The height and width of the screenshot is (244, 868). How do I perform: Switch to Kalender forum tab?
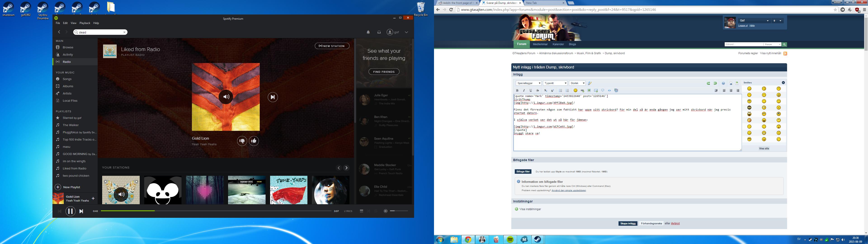click(558, 44)
